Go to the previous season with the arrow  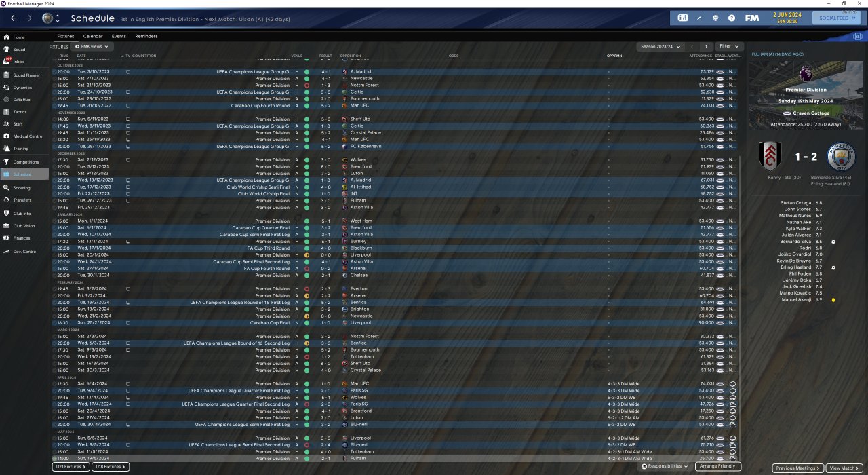coord(692,47)
